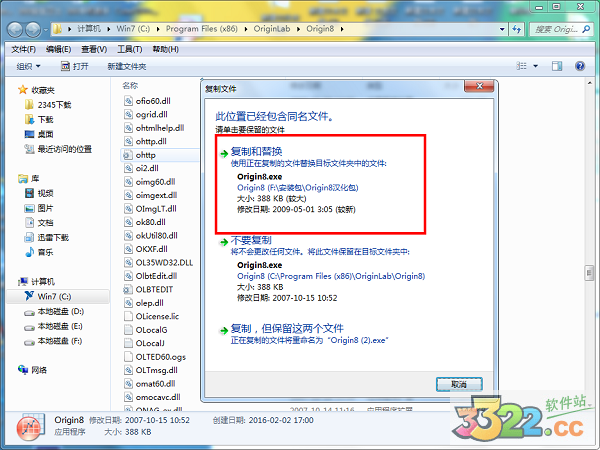The width and height of the screenshot is (600, 450).
Task: Expand the address bar history dropdown
Action: pos(502,29)
